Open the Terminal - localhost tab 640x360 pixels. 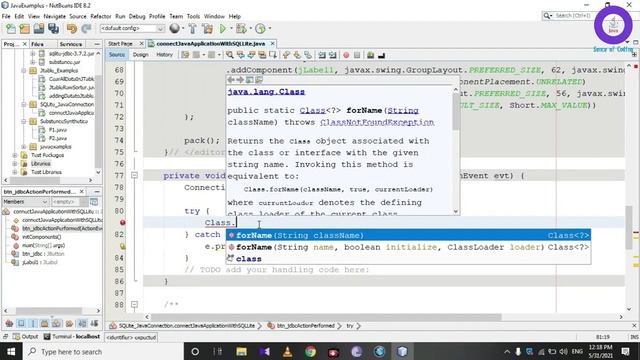72,337
